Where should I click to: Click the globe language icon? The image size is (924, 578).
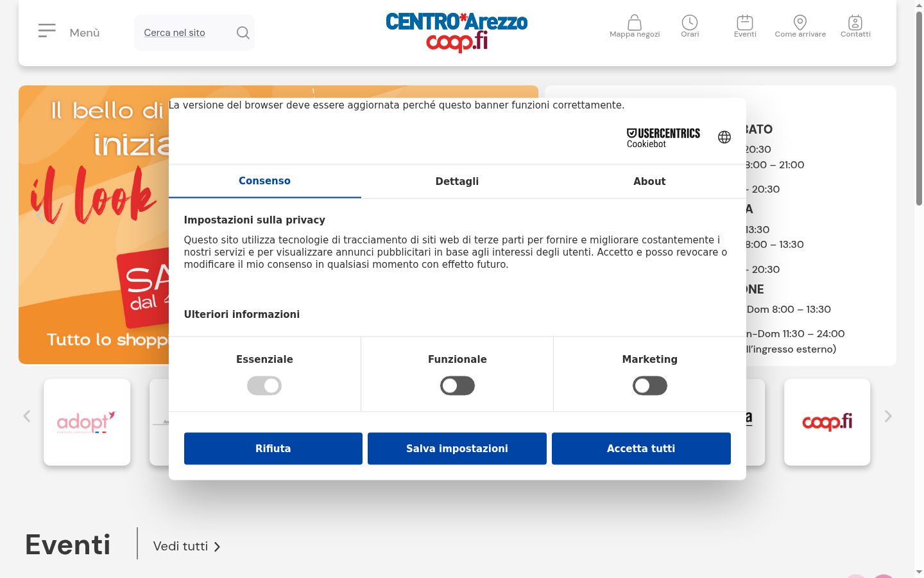point(724,137)
